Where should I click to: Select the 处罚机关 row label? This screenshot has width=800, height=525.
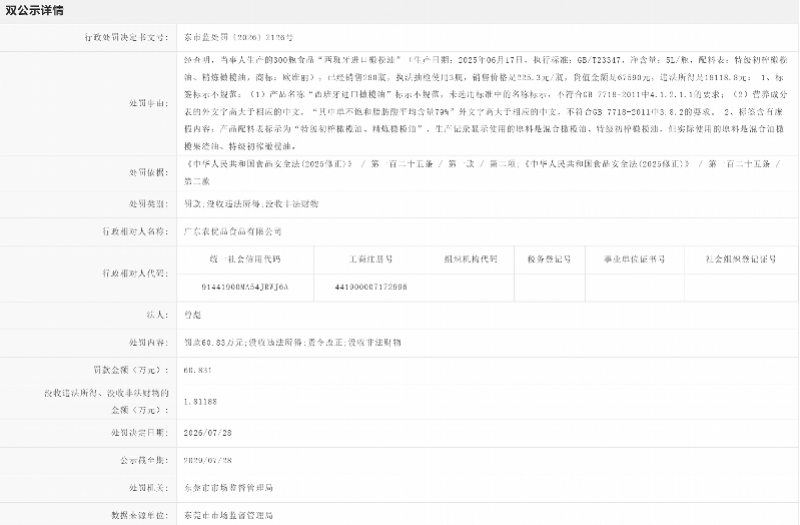pos(148,488)
